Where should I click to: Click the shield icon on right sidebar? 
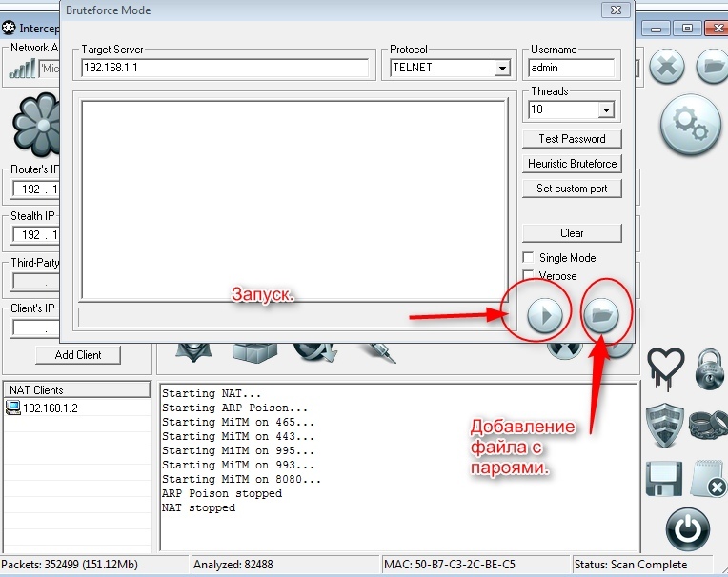pos(664,421)
